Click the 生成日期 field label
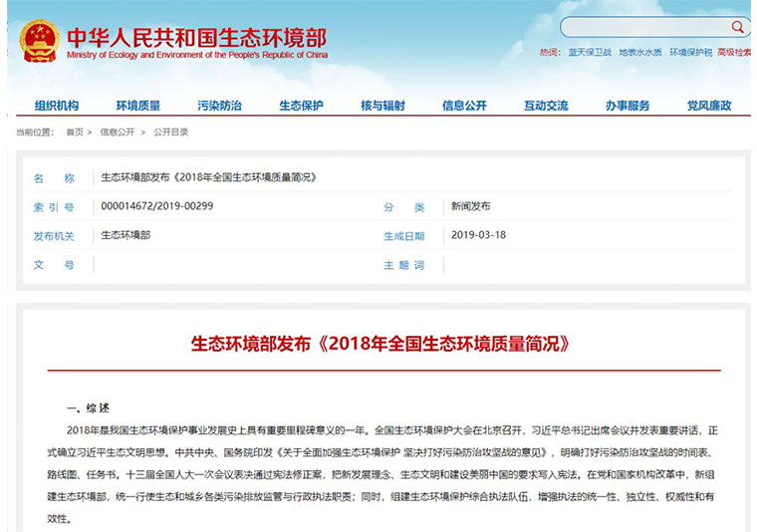The width and height of the screenshot is (757, 532). [x=404, y=236]
